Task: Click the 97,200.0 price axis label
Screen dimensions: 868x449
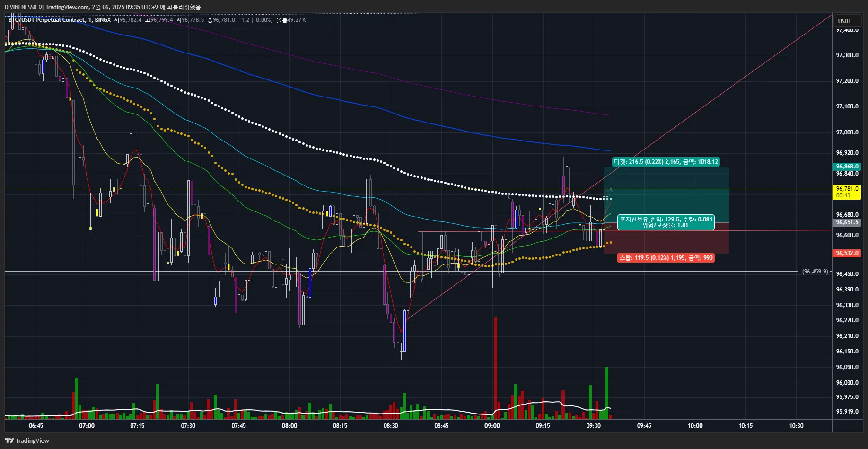Action: point(847,81)
